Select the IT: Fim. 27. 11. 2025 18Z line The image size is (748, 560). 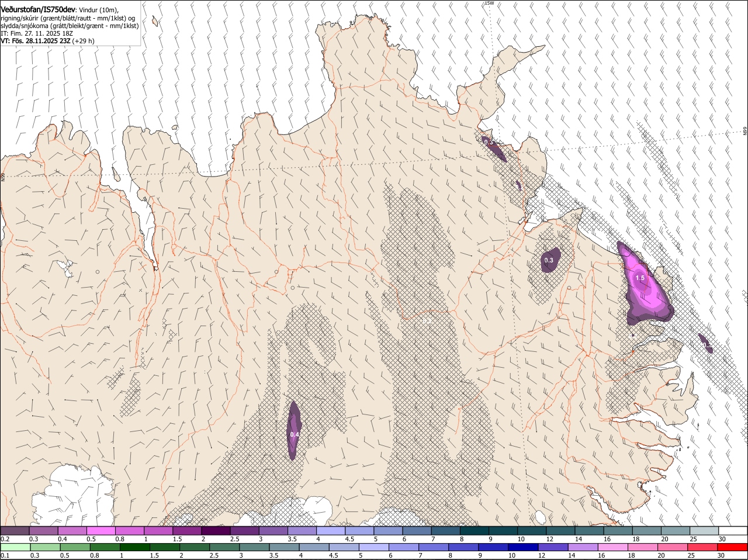pyautogui.click(x=38, y=33)
